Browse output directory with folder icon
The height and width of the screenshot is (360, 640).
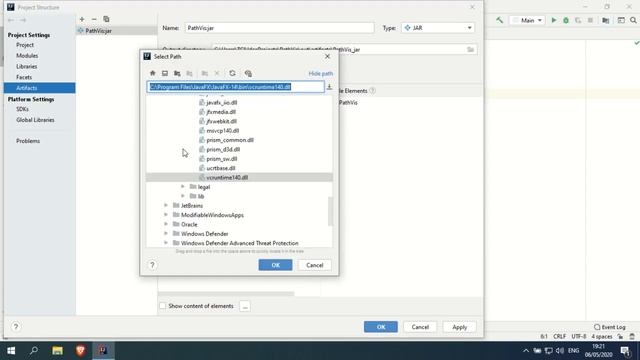pos(470,49)
